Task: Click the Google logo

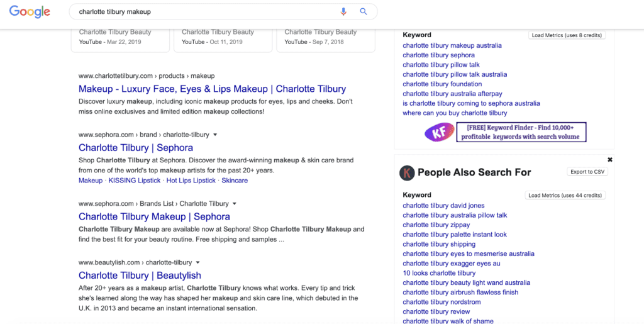Action: pyautogui.click(x=30, y=12)
